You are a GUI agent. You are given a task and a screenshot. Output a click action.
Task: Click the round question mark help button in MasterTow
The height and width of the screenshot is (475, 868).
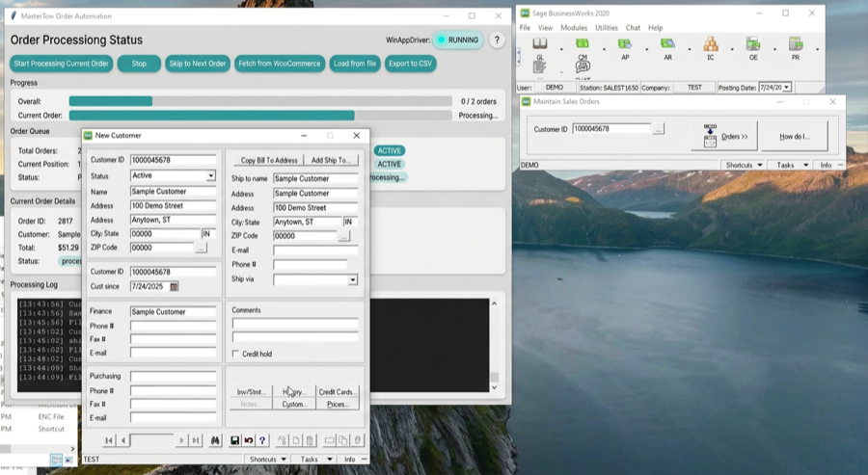(497, 40)
